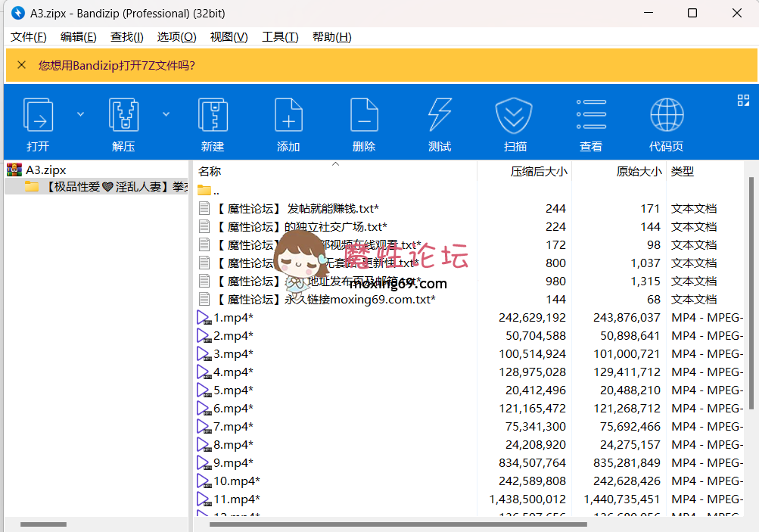Click the original size value 1,315
The height and width of the screenshot is (532, 759).
click(645, 282)
